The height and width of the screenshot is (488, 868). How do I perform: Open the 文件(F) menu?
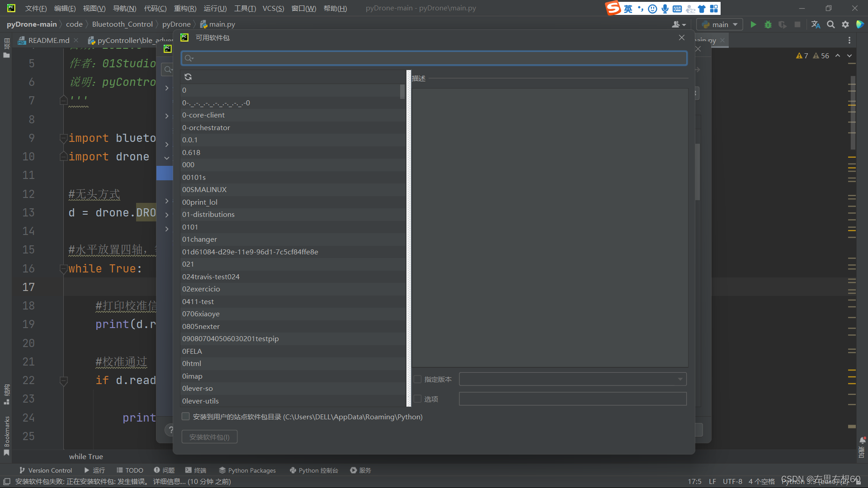coord(36,8)
